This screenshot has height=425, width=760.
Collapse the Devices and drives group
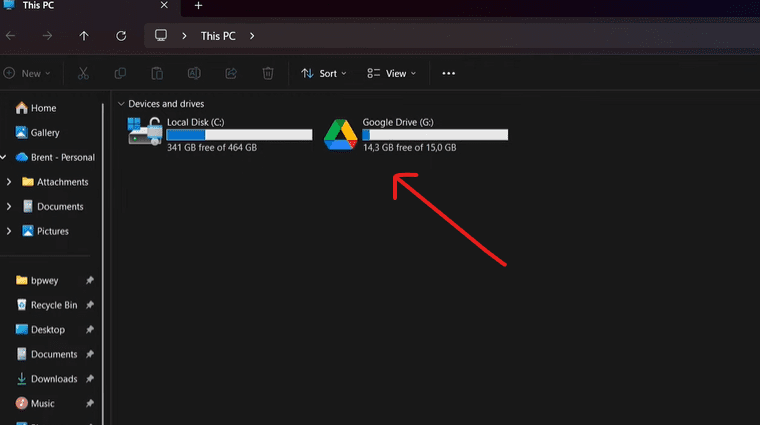tap(121, 104)
